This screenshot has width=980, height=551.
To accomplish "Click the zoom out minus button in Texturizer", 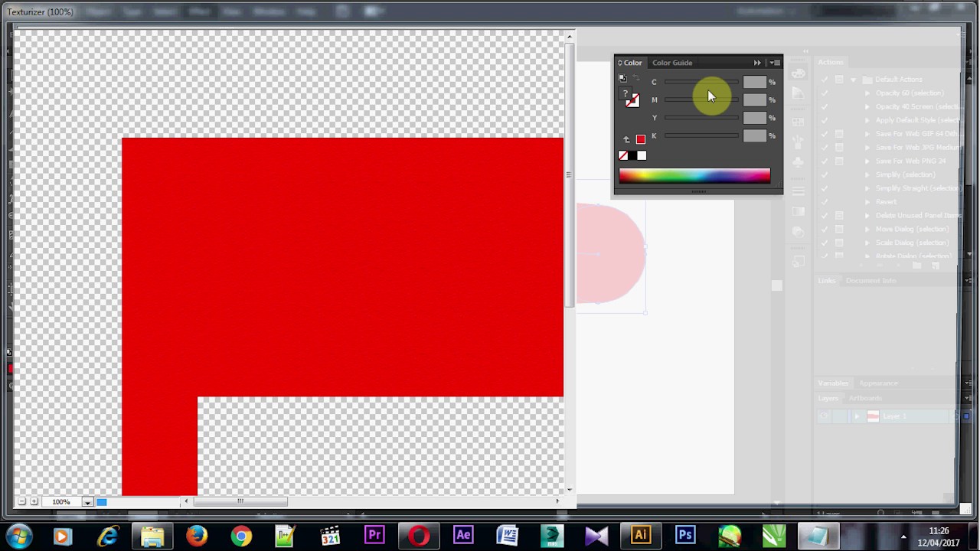I will pyautogui.click(x=22, y=502).
